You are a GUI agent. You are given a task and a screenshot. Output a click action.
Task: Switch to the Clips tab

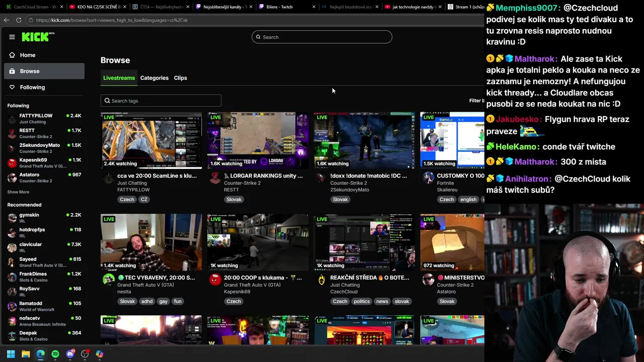(181, 78)
